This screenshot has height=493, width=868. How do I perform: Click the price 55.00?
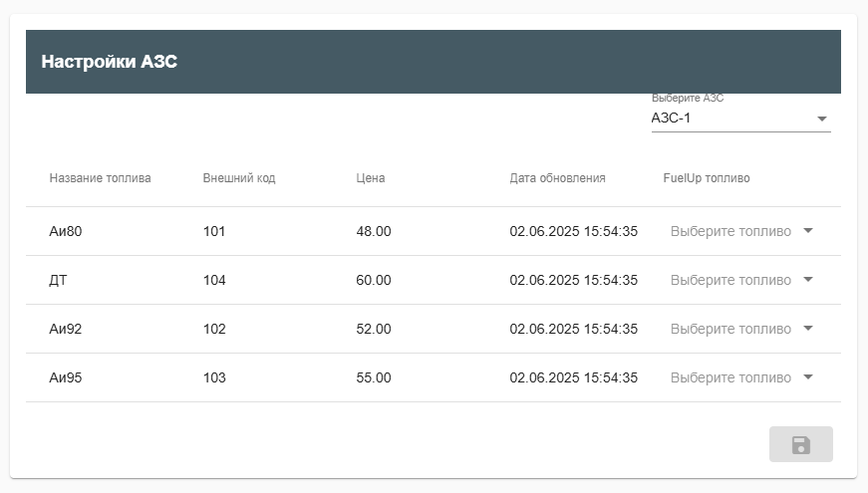(x=374, y=377)
